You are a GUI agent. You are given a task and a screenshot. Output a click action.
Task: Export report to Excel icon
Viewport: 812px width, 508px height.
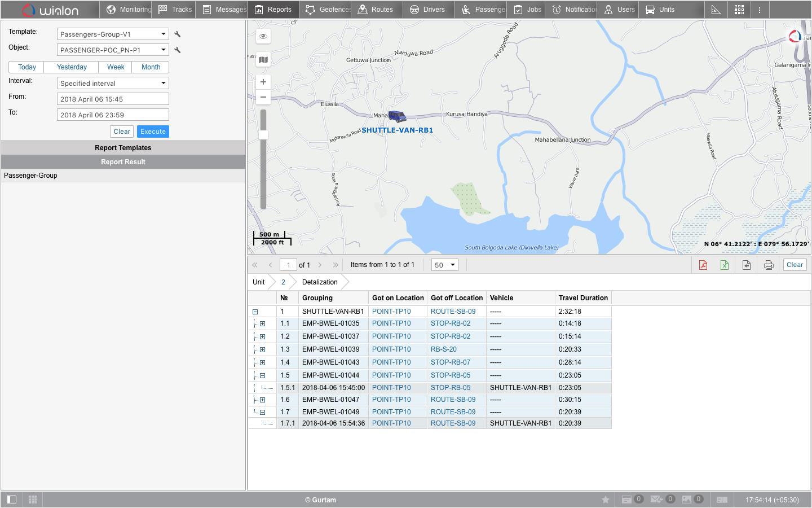pos(725,265)
